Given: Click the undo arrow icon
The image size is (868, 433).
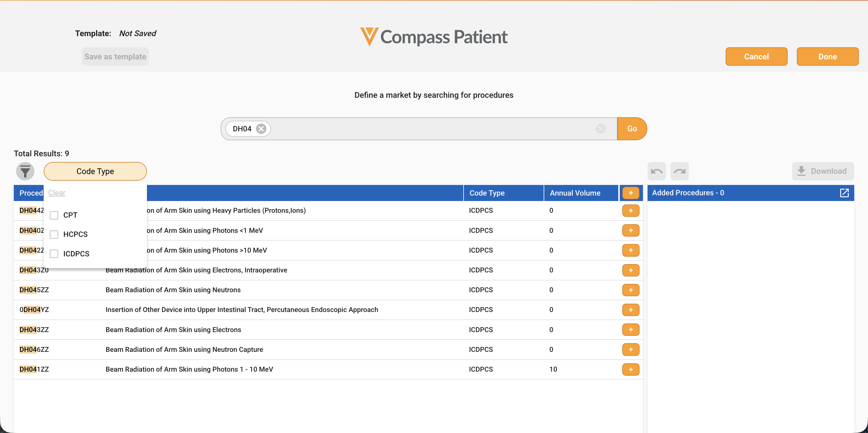Looking at the screenshot, I should pyautogui.click(x=656, y=171).
